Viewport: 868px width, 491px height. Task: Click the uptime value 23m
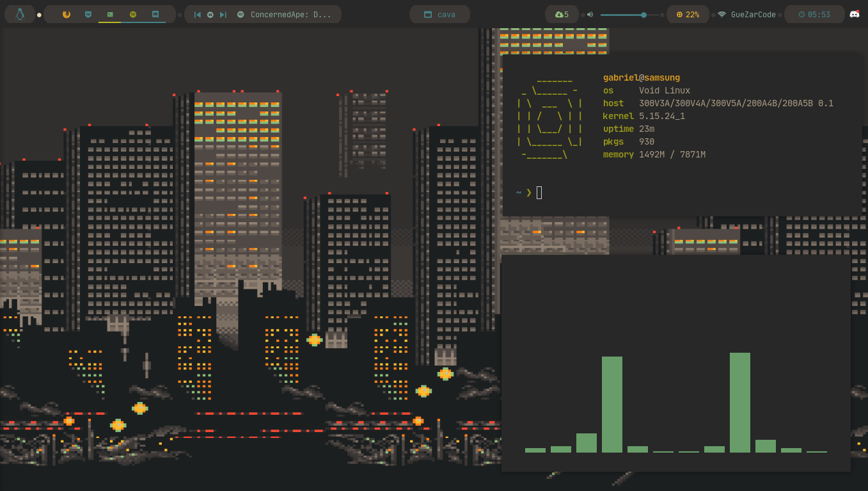(x=647, y=129)
